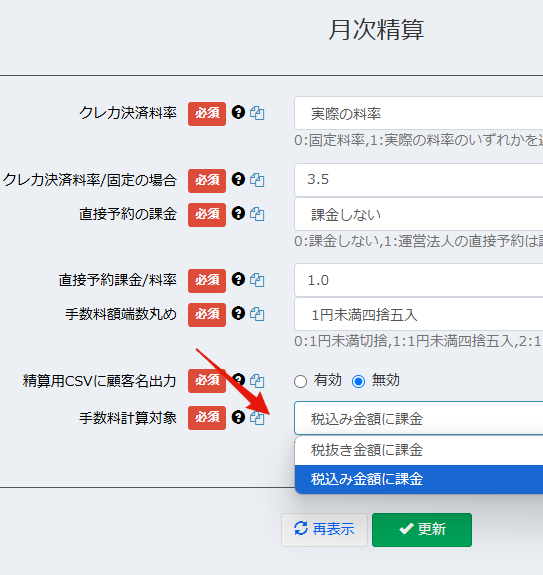Open the 直接予約の課金 dropdown showing 課金しない
Viewport: 543px width, 575px height.
click(x=418, y=214)
